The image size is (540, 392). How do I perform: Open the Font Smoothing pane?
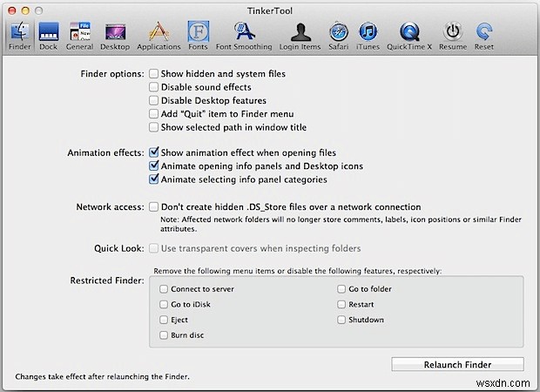tap(244, 37)
